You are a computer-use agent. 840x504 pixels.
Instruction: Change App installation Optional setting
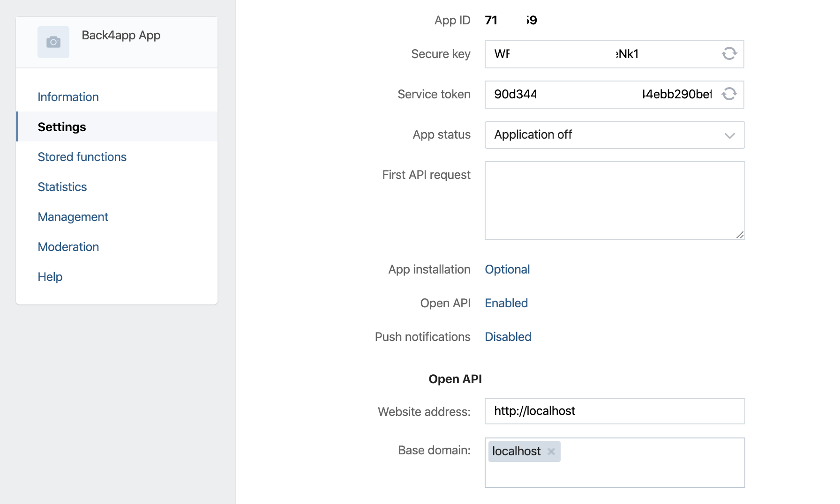[507, 269]
